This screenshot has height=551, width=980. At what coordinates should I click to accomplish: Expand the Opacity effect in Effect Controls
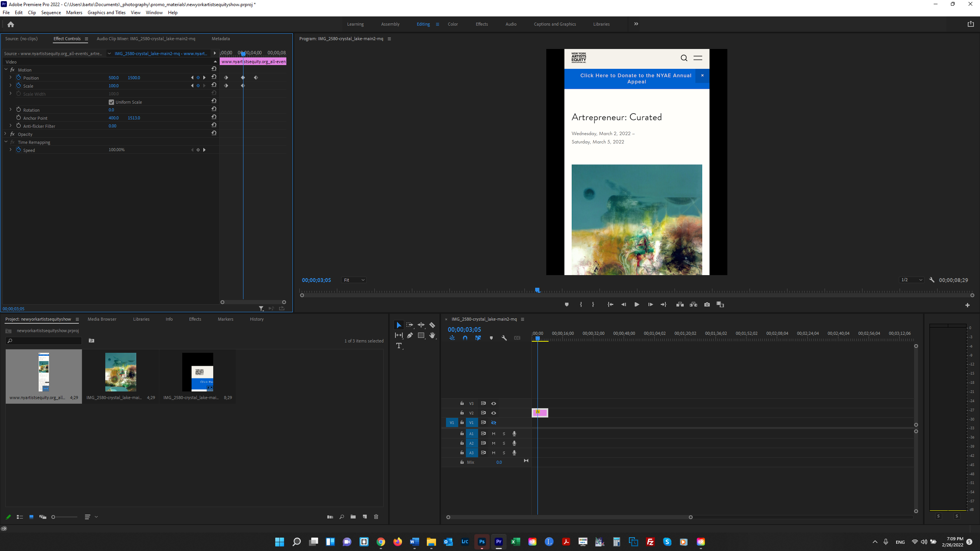coord(5,134)
